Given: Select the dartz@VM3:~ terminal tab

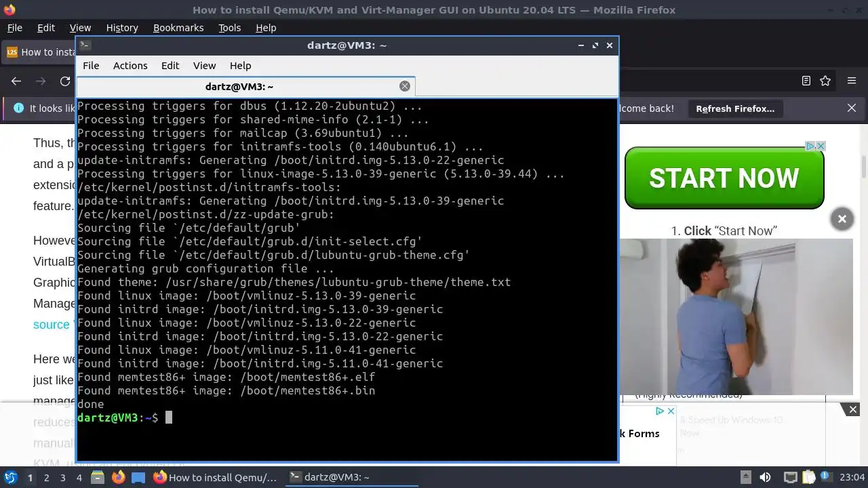Looking at the screenshot, I should pyautogui.click(x=245, y=86).
